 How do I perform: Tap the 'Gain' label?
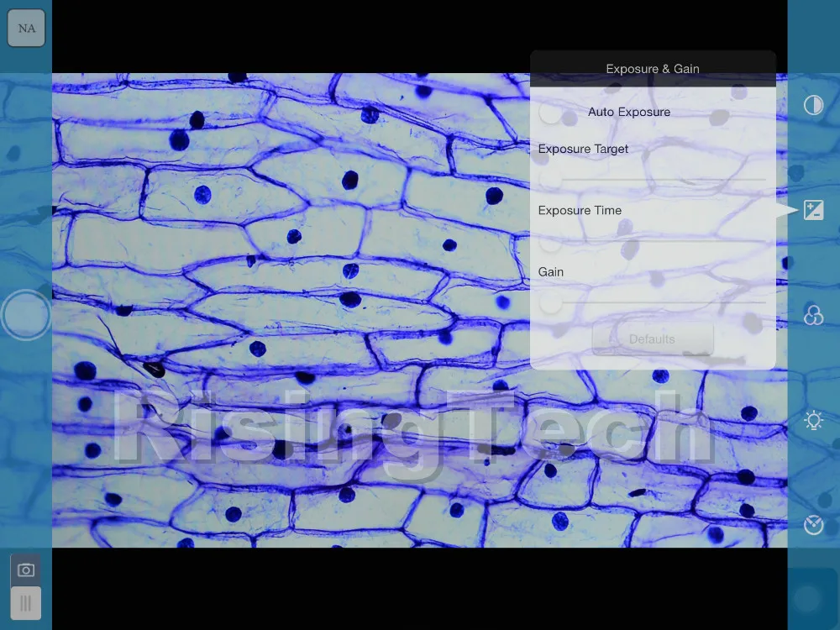[x=551, y=272]
